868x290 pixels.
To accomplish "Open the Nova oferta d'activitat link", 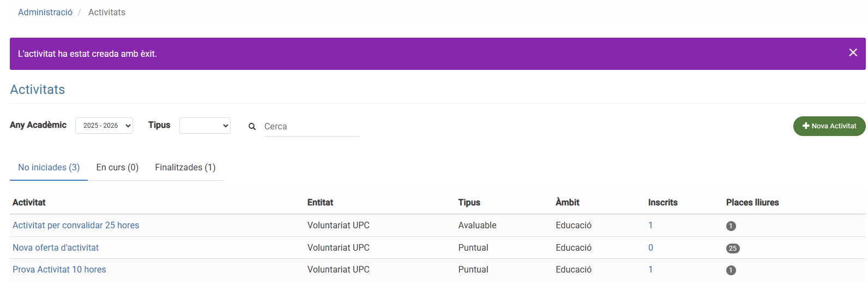I will [x=56, y=247].
